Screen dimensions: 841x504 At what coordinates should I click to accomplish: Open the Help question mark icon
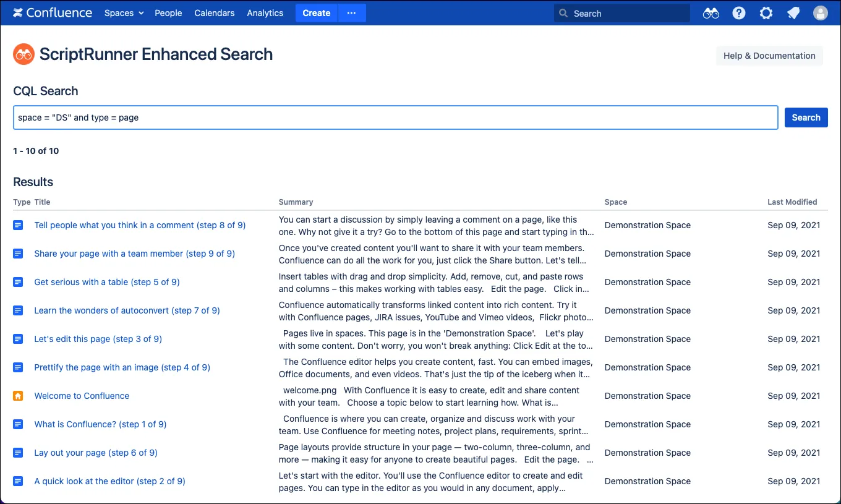(739, 13)
